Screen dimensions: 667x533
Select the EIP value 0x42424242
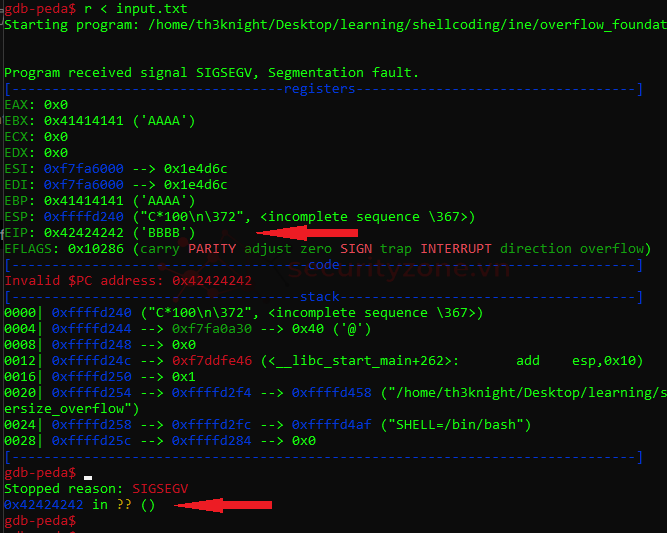point(84,233)
